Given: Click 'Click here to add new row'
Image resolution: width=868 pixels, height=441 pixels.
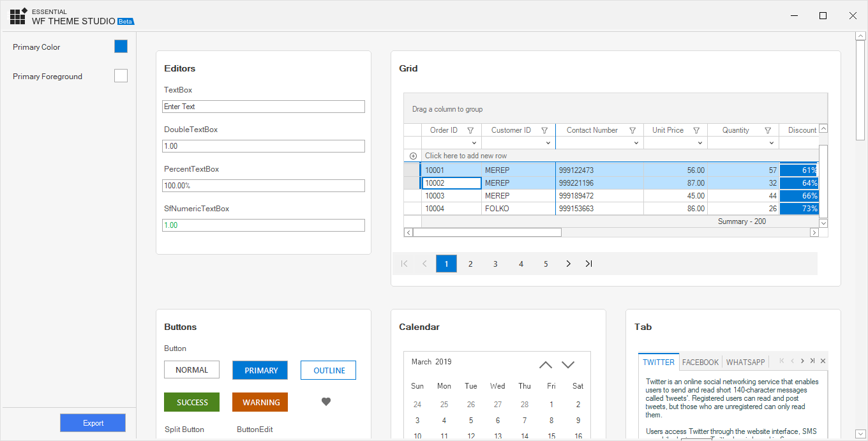Looking at the screenshot, I should (466, 156).
